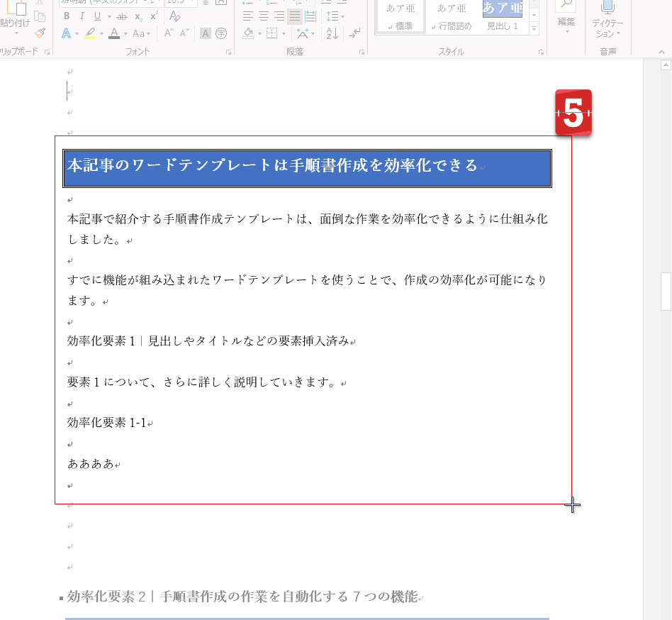Copy selection with copy icon
The image size is (672, 620).
(x=40, y=17)
